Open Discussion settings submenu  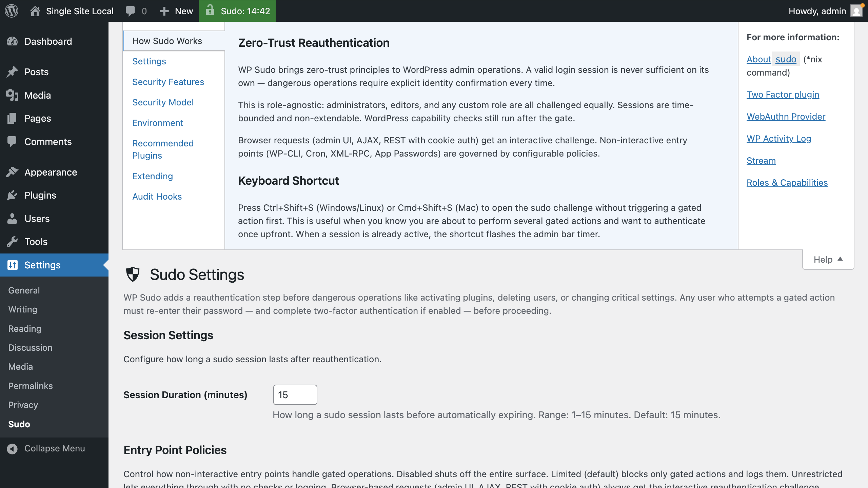click(30, 348)
